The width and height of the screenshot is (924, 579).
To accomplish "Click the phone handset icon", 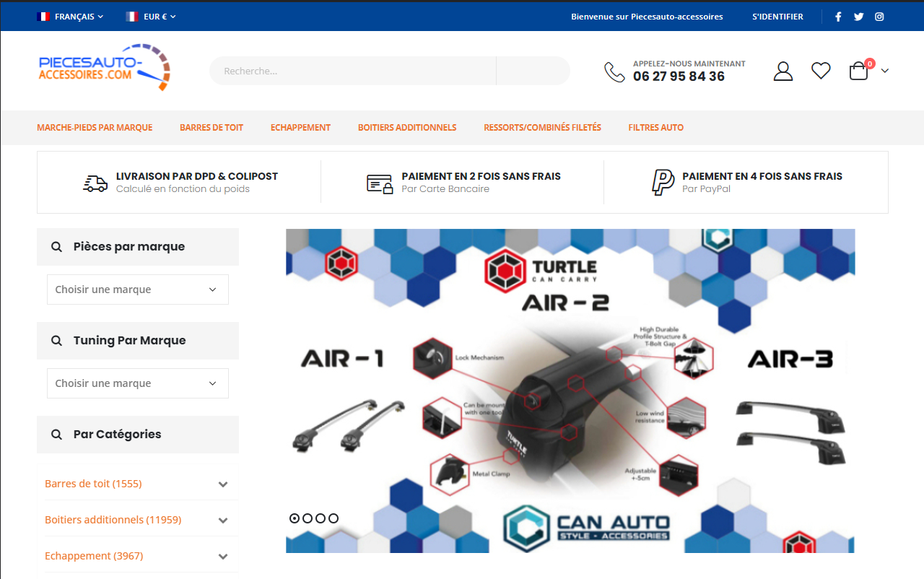I will (x=614, y=71).
